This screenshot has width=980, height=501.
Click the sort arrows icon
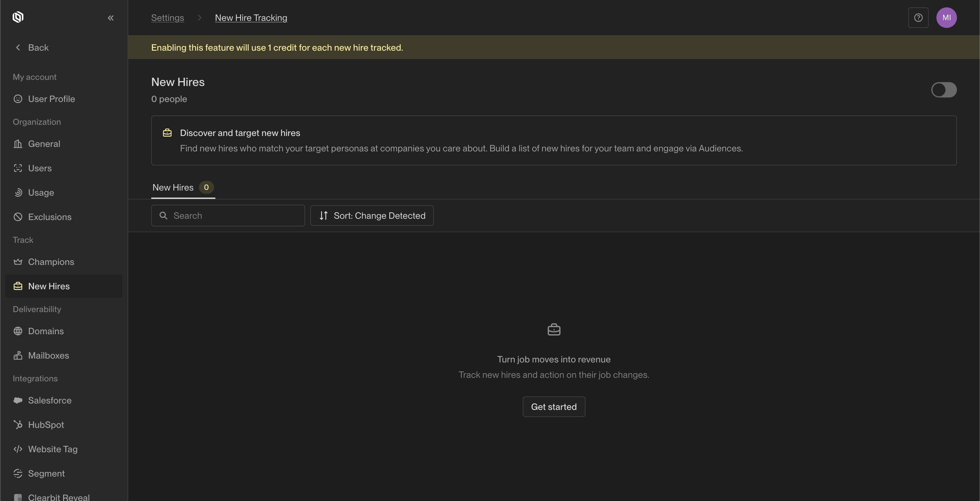click(323, 216)
